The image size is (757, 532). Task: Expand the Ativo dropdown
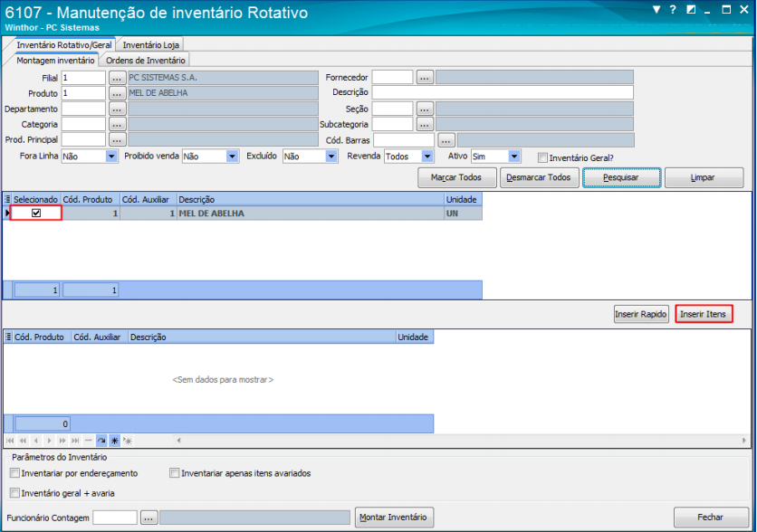click(x=514, y=157)
